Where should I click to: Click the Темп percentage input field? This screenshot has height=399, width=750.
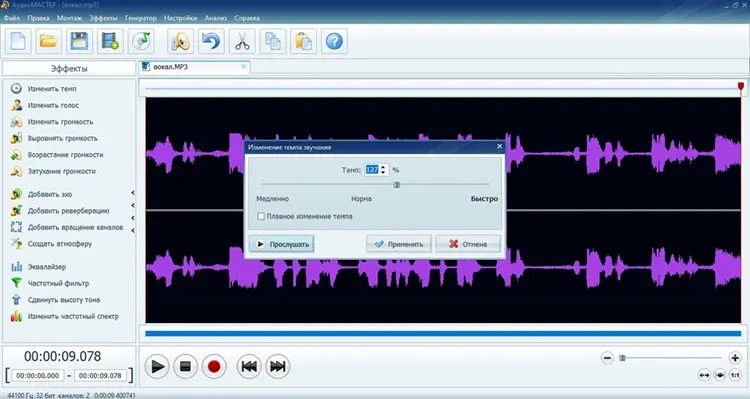(x=372, y=169)
